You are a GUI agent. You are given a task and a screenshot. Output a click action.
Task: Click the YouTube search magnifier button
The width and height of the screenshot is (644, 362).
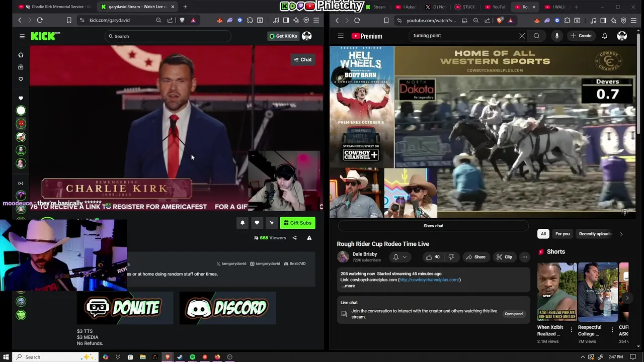pyautogui.click(x=536, y=36)
